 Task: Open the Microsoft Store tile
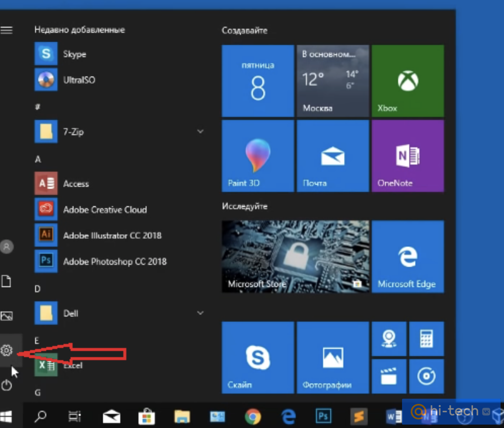pos(295,257)
